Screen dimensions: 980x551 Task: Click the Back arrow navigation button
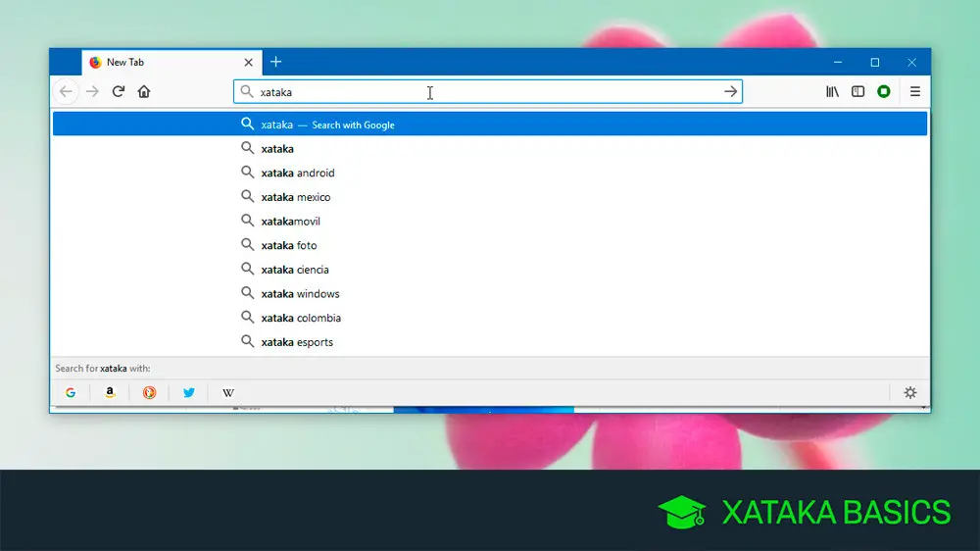pyautogui.click(x=66, y=92)
